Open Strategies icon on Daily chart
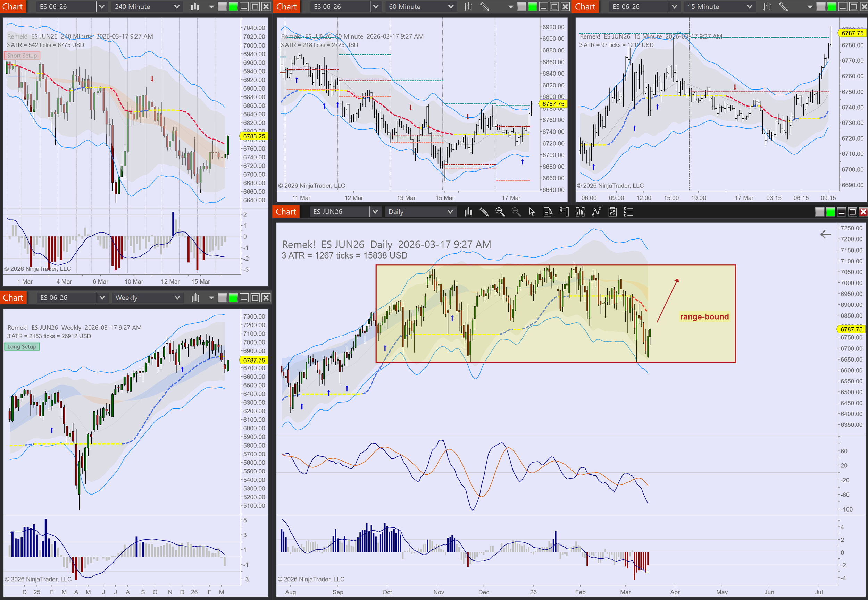868x600 pixels. point(613,212)
